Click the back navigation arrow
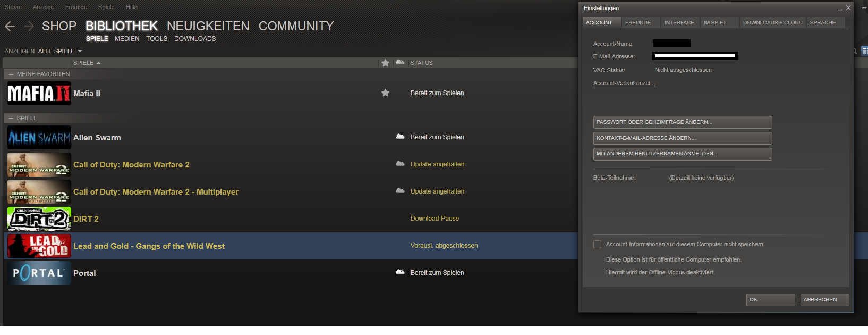 [10, 26]
